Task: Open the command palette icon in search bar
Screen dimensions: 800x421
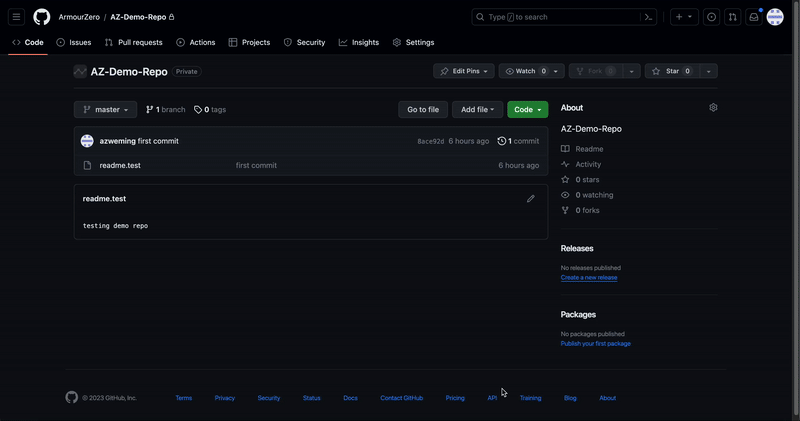Action: (648, 17)
